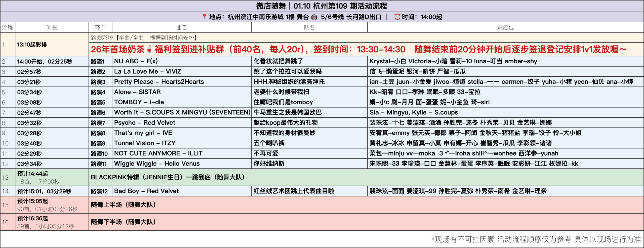Click the red location pin icon

point(204,17)
